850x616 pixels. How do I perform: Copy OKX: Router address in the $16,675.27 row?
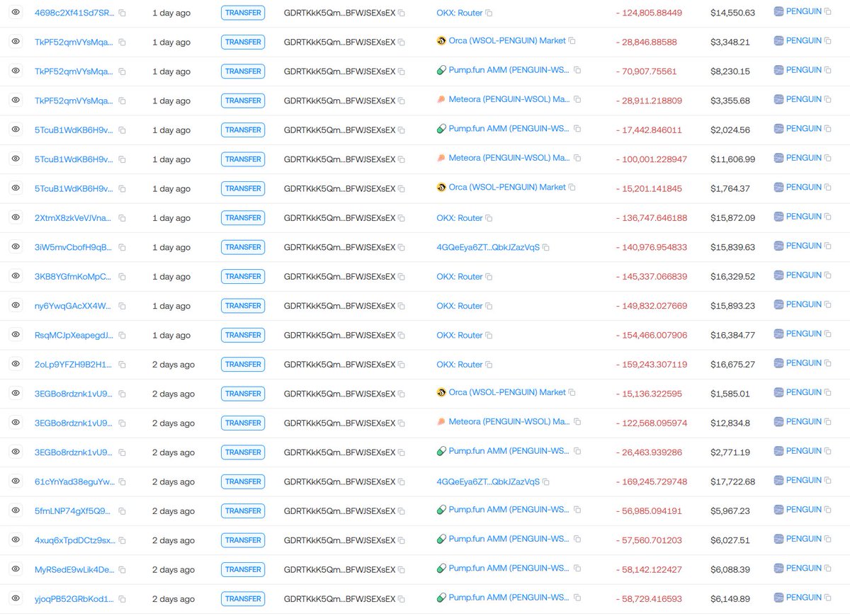[489, 365]
